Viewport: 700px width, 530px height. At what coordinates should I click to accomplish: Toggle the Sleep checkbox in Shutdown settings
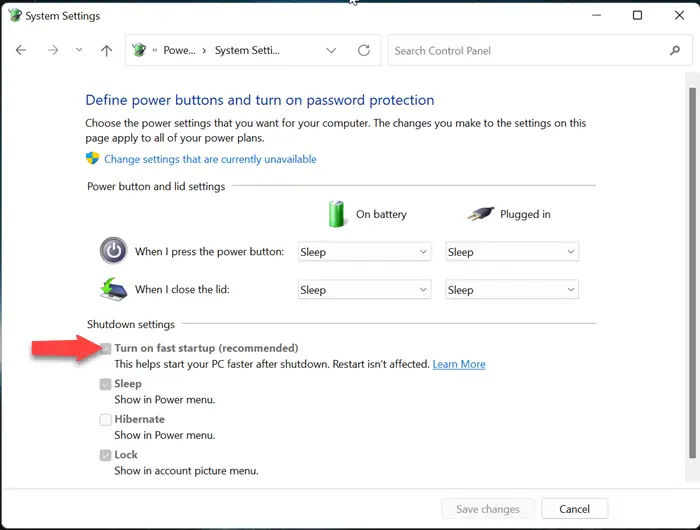(105, 384)
